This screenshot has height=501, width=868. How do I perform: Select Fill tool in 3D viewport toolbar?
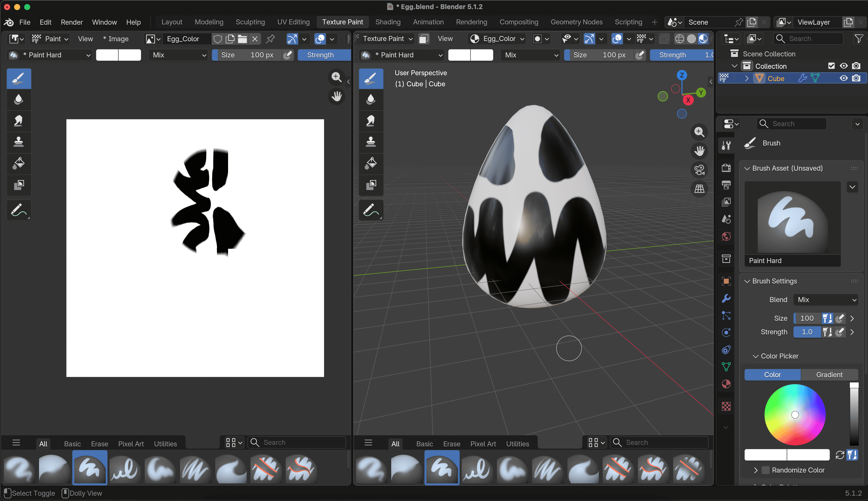(x=371, y=163)
